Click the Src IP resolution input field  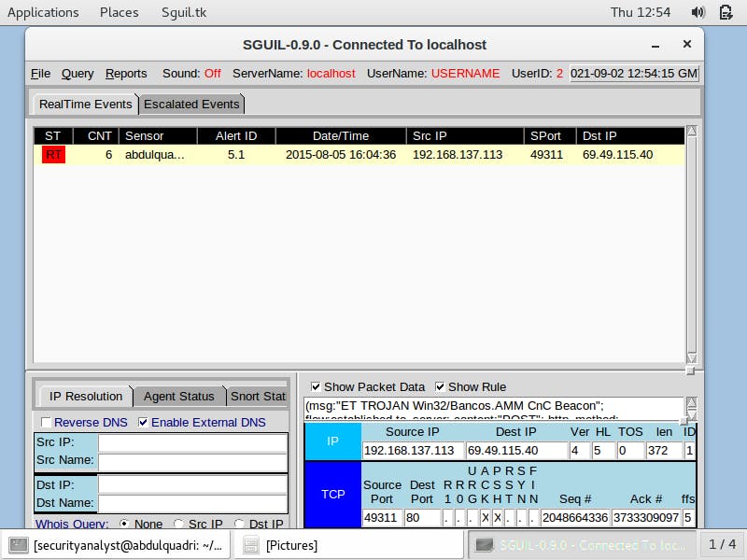192,442
